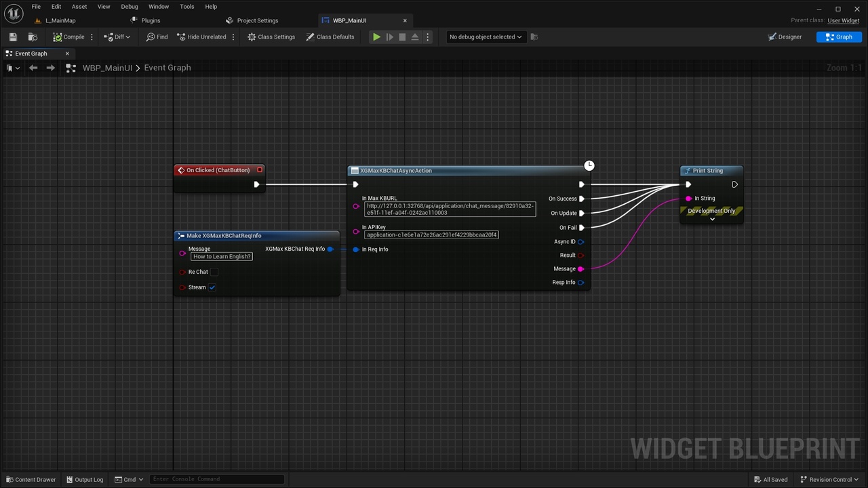Image resolution: width=868 pixels, height=488 pixels.
Task: Click the Resp Info output pin
Action: pos(580,283)
